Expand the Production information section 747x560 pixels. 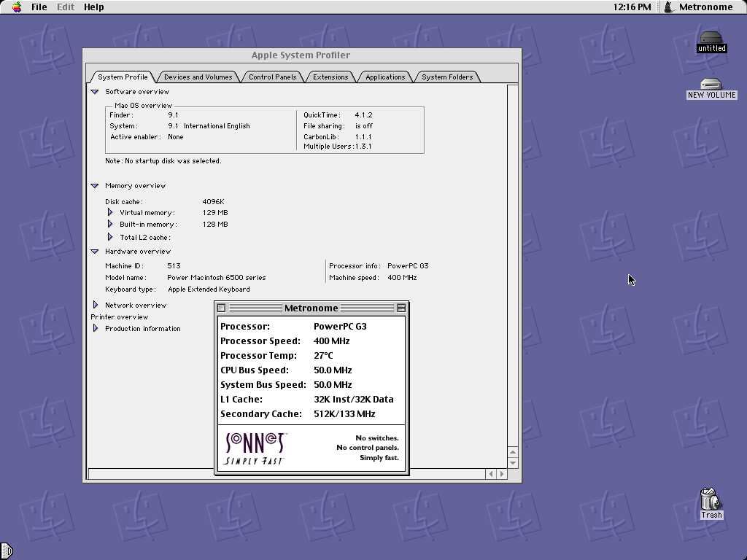96,328
